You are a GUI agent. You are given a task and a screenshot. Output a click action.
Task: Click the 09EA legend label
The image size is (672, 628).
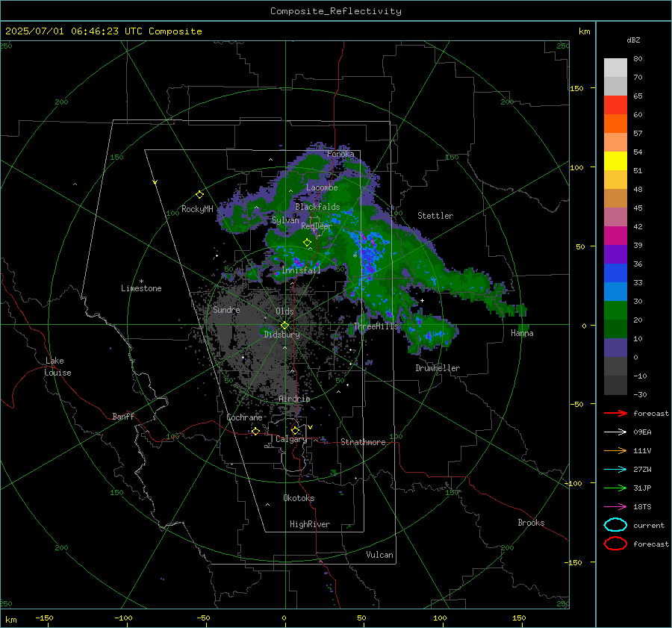[642, 432]
